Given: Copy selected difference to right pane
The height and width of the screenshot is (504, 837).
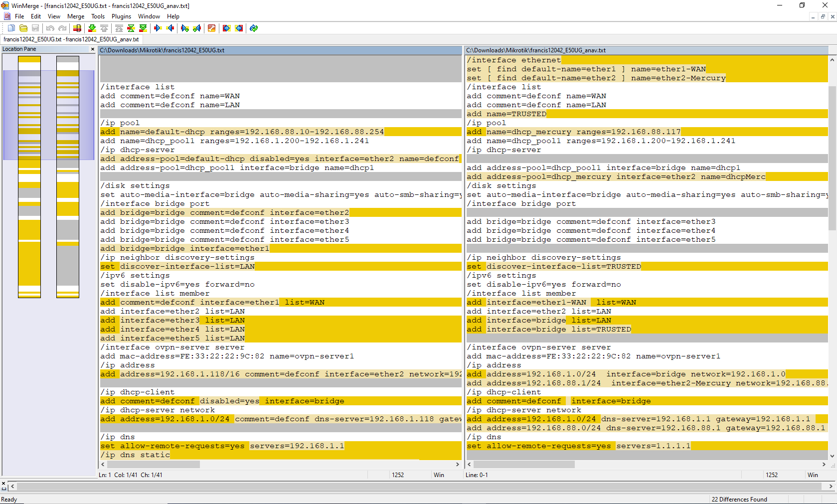Looking at the screenshot, I should pyautogui.click(x=158, y=28).
